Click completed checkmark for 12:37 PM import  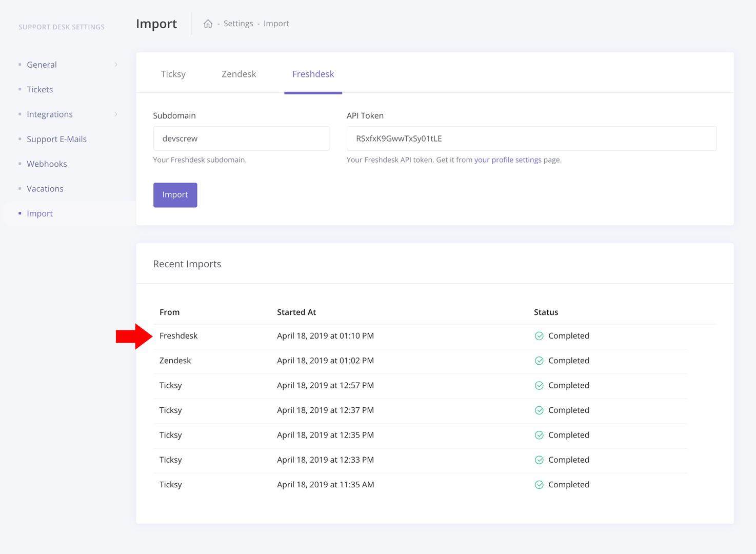tap(539, 410)
